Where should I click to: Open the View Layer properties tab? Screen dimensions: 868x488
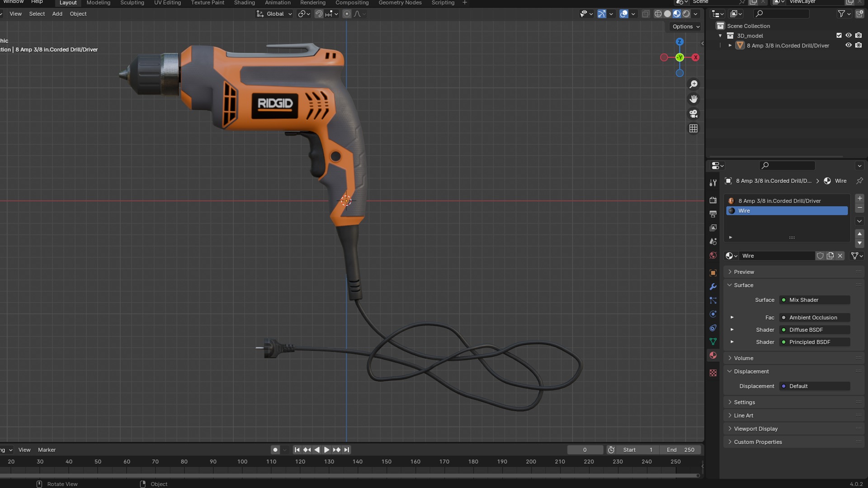(x=713, y=228)
